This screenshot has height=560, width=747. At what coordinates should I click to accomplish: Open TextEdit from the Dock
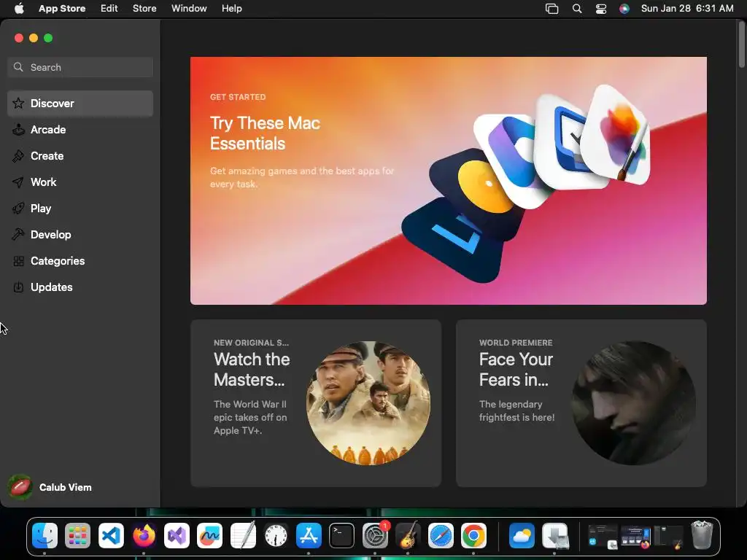click(243, 535)
